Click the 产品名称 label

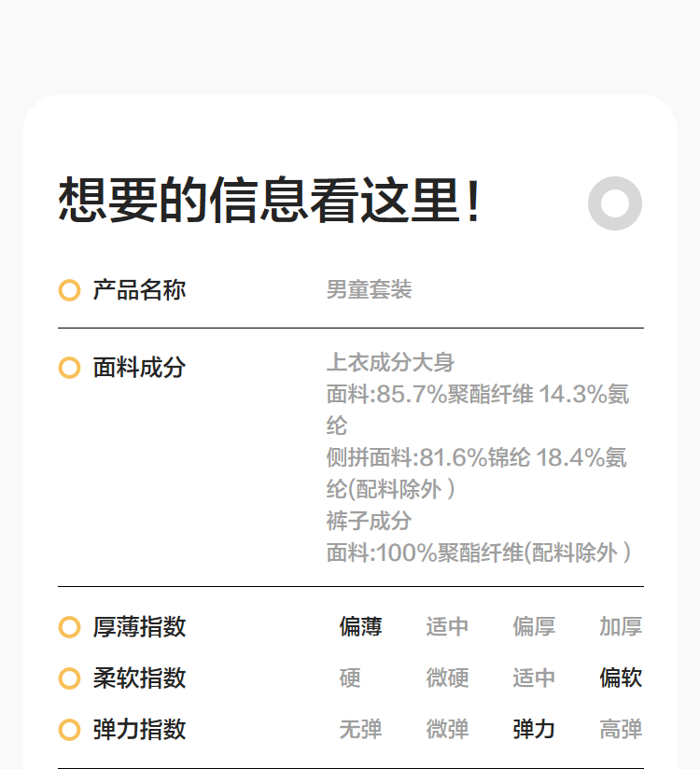[139, 290]
